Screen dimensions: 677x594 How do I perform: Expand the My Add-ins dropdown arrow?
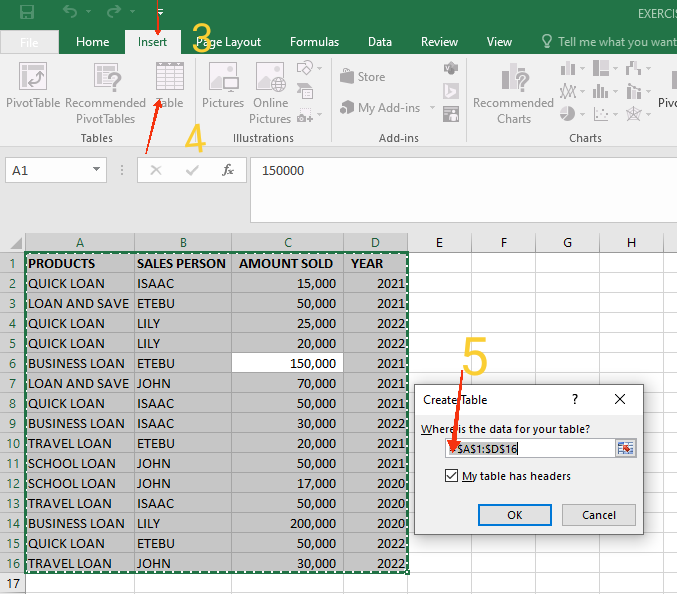pos(432,107)
